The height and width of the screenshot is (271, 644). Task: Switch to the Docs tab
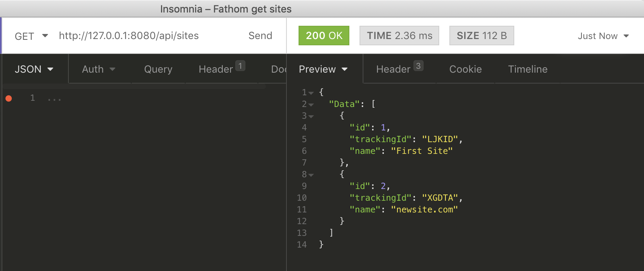[279, 69]
